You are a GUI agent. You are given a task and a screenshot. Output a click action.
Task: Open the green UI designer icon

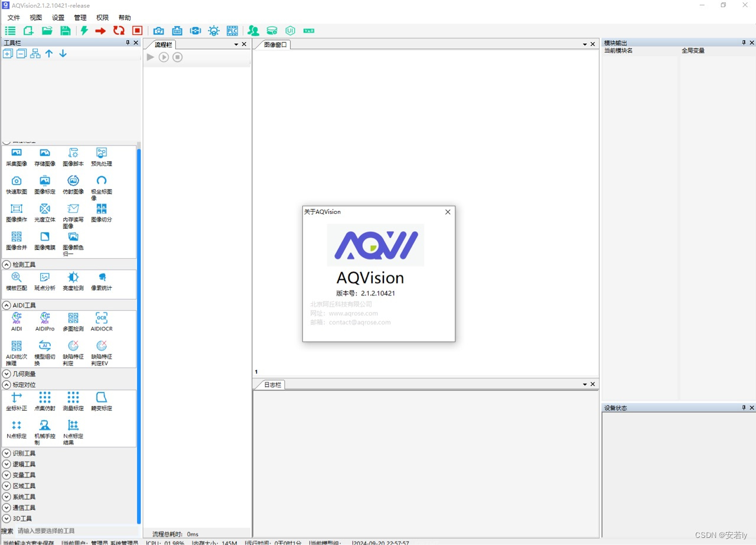290,31
